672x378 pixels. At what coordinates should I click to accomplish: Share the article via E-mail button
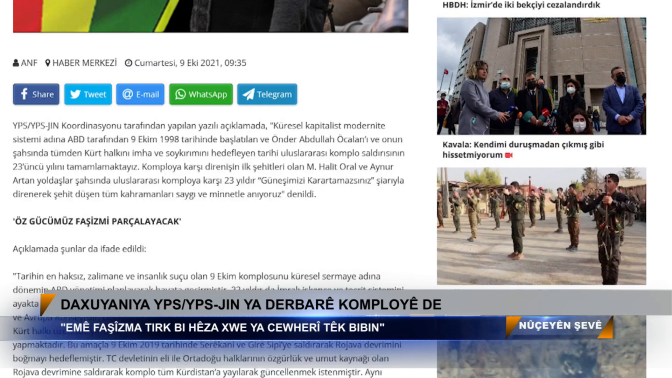coord(140,94)
